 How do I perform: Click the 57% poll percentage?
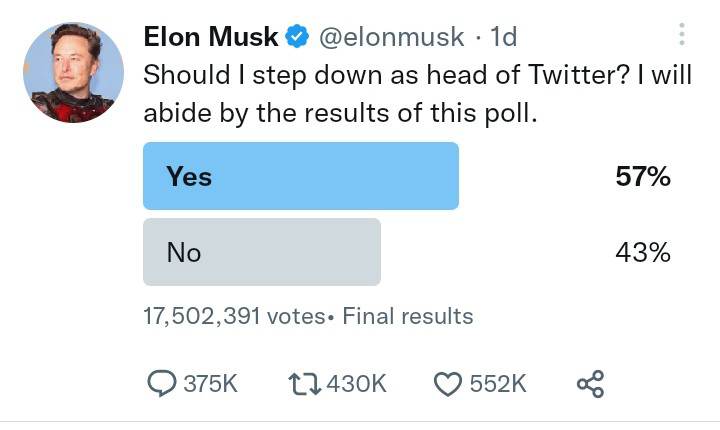pyautogui.click(x=642, y=177)
